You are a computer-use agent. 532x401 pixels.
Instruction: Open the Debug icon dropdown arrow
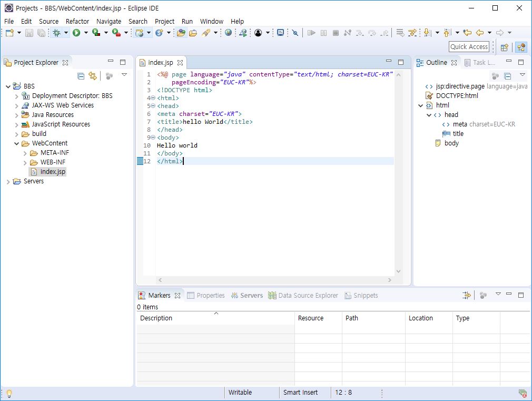click(66, 33)
